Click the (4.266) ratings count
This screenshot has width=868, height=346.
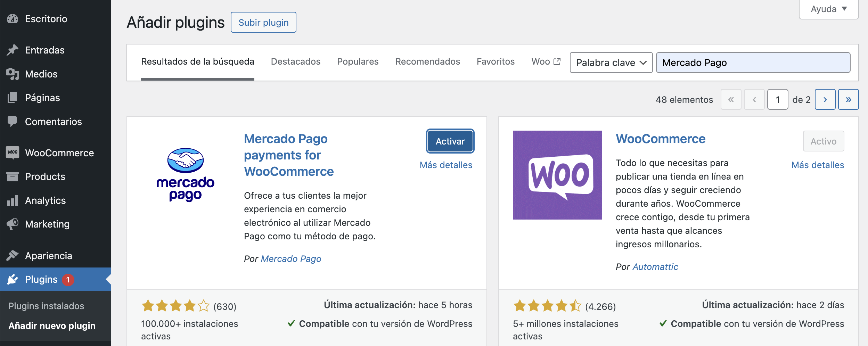pos(600,307)
